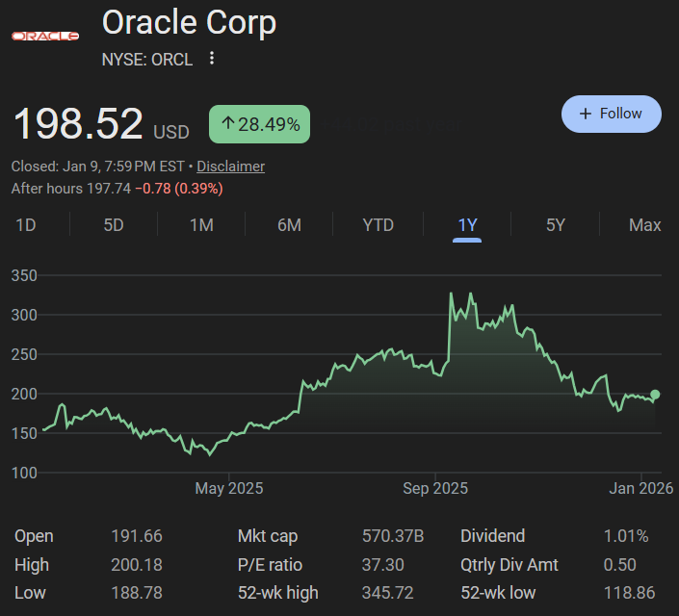Select the 5D time range tab
Screen dimensions: 679x616
pos(114,225)
